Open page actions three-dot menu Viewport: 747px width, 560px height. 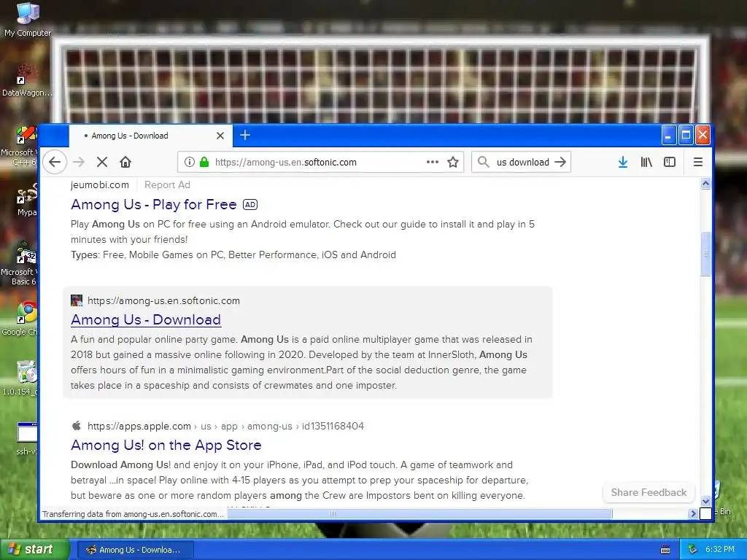click(432, 162)
